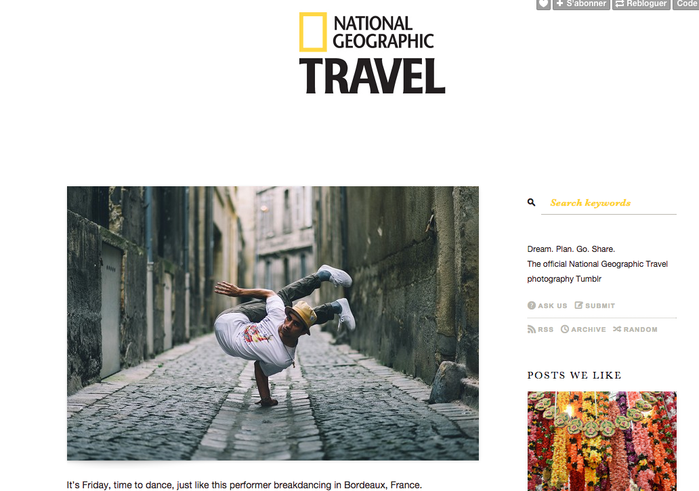Click the TRAVEL header title
699x491 pixels.
click(372, 76)
